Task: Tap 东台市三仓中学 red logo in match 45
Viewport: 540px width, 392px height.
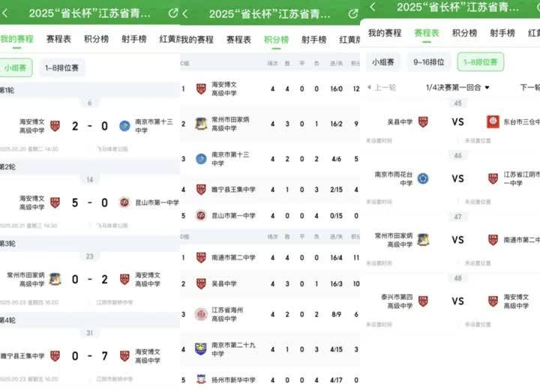Action: 493,121
